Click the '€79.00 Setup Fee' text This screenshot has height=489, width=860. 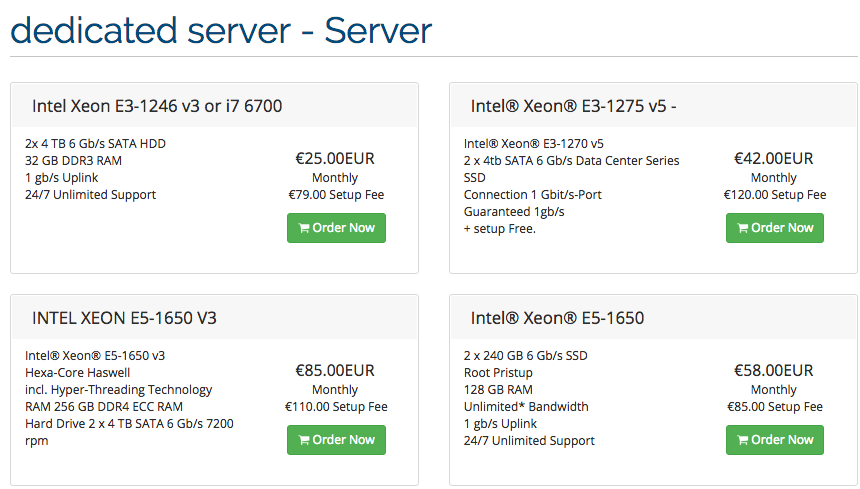click(x=336, y=195)
